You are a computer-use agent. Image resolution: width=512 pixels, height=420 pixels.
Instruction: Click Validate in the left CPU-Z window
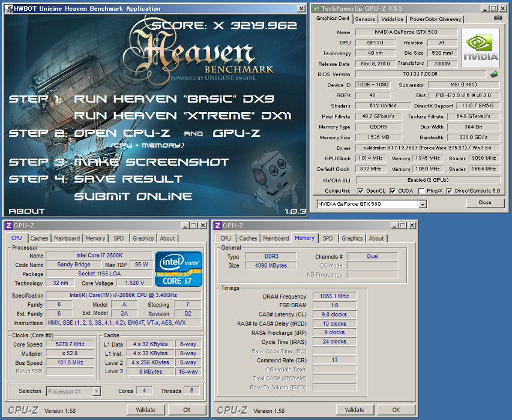[x=146, y=410]
